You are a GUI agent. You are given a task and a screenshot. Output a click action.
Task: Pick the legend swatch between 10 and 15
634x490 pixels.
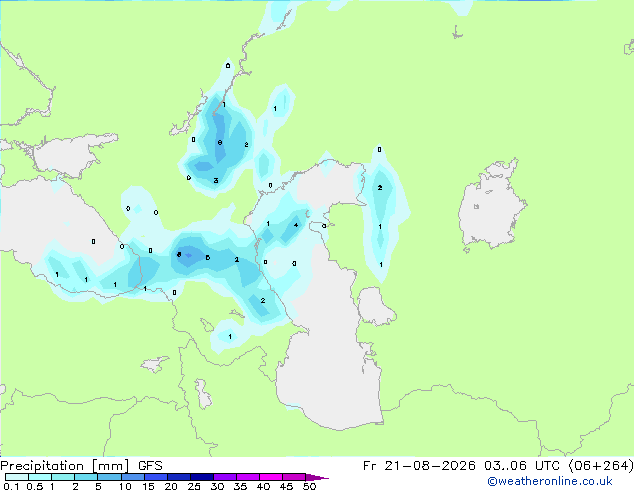133,477
